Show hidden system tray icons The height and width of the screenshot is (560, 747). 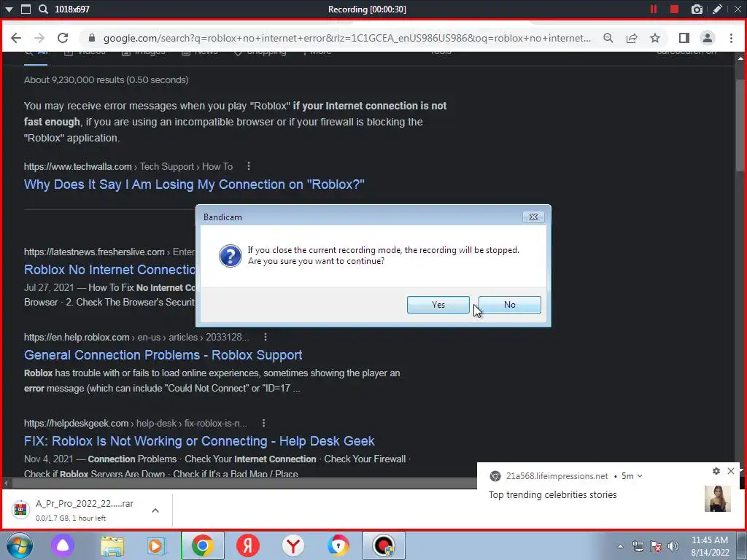tap(620, 546)
